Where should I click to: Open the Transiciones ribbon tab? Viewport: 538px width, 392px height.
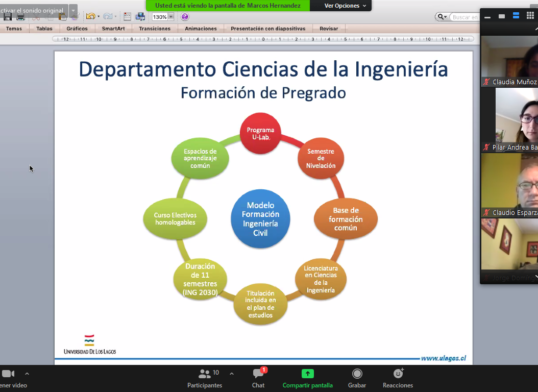click(x=154, y=28)
